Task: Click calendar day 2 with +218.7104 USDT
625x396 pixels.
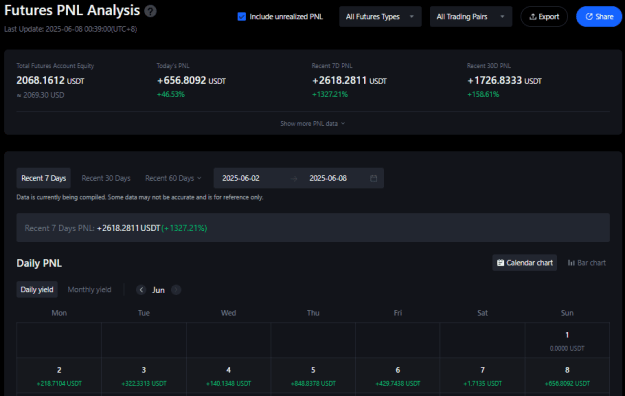Action: [x=59, y=375]
